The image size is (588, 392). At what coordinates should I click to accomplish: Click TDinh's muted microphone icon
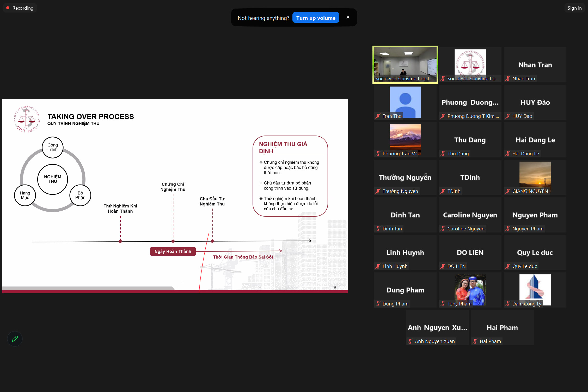[x=443, y=191]
